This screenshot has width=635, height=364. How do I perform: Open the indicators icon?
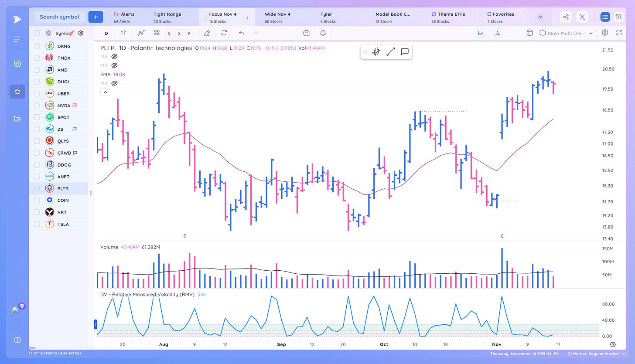point(141,33)
